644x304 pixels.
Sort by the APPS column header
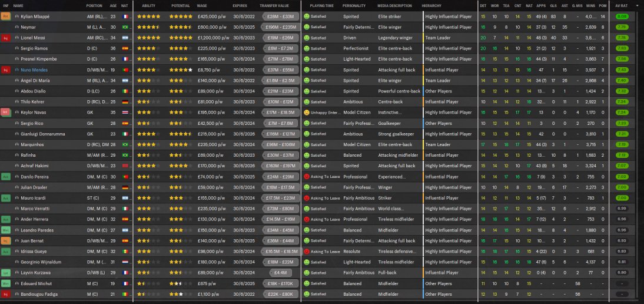point(541,6)
